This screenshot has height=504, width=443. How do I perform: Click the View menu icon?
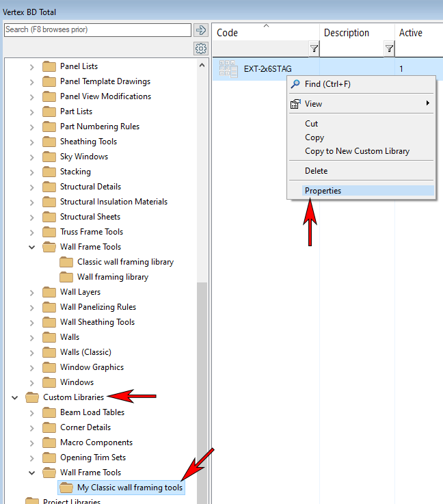[295, 104]
